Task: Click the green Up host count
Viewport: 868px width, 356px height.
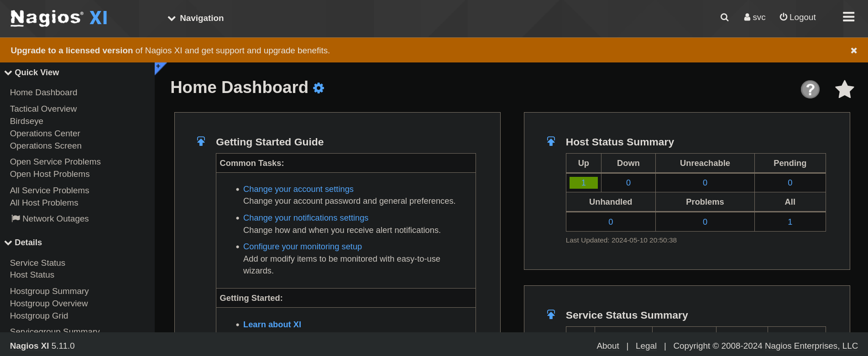Action: point(583,183)
